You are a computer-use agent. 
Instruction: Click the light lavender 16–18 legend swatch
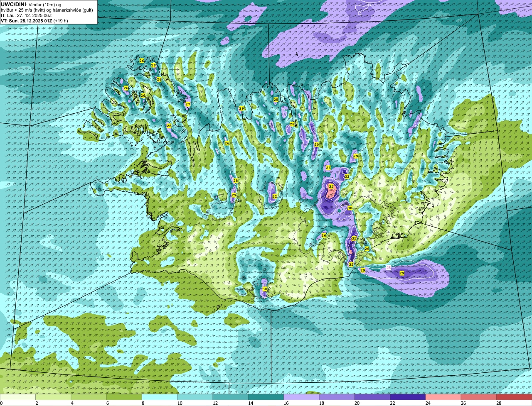point(301,397)
